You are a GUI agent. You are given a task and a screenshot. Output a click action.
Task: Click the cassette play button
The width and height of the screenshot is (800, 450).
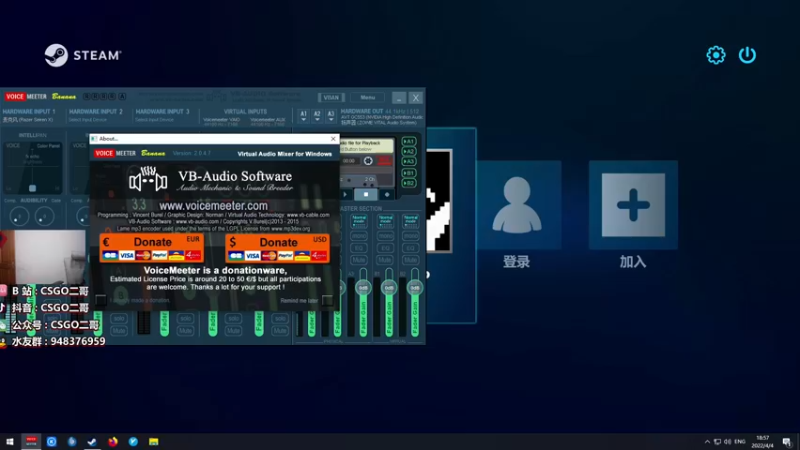pos(345,194)
